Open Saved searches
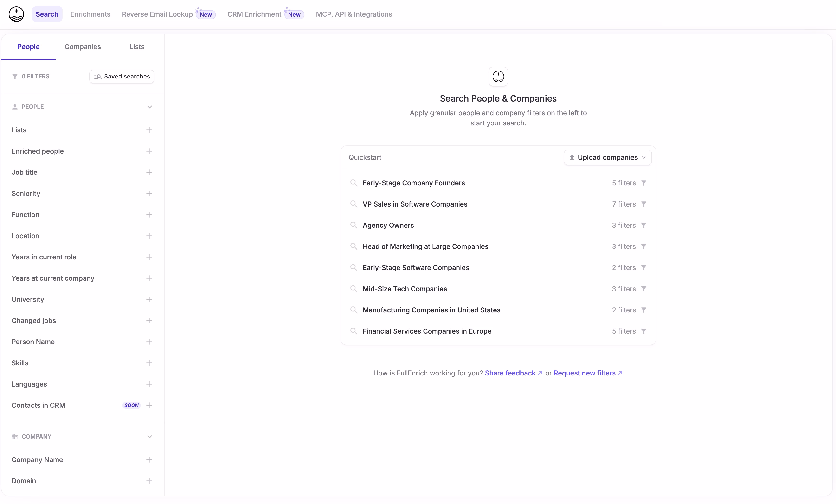Image resolution: width=836 pixels, height=504 pixels. click(x=122, y=76)
